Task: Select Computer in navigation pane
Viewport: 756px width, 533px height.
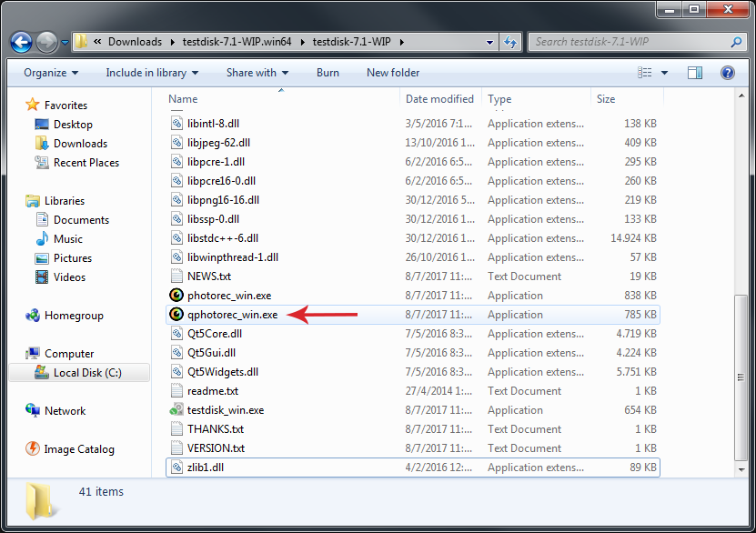Action: pos(69,354)
